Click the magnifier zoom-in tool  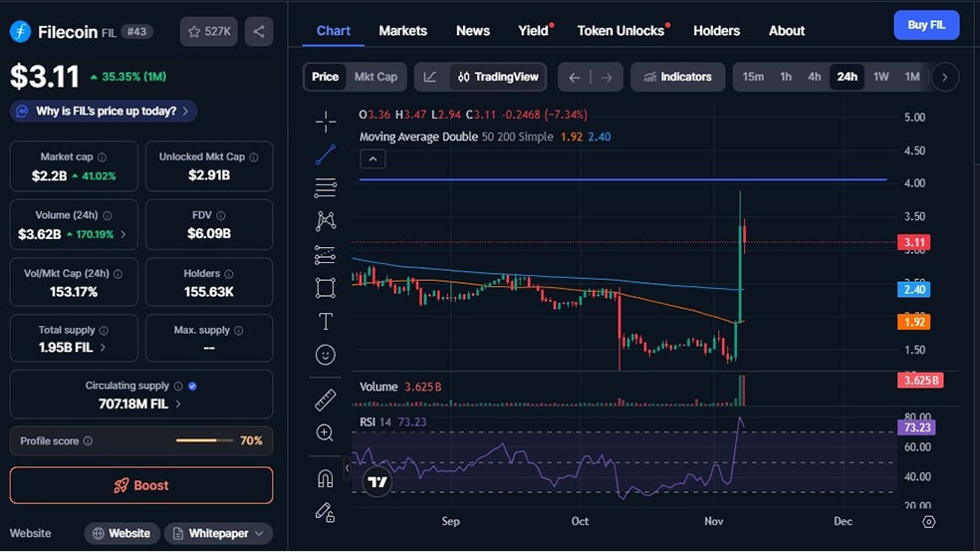[325, 432]
